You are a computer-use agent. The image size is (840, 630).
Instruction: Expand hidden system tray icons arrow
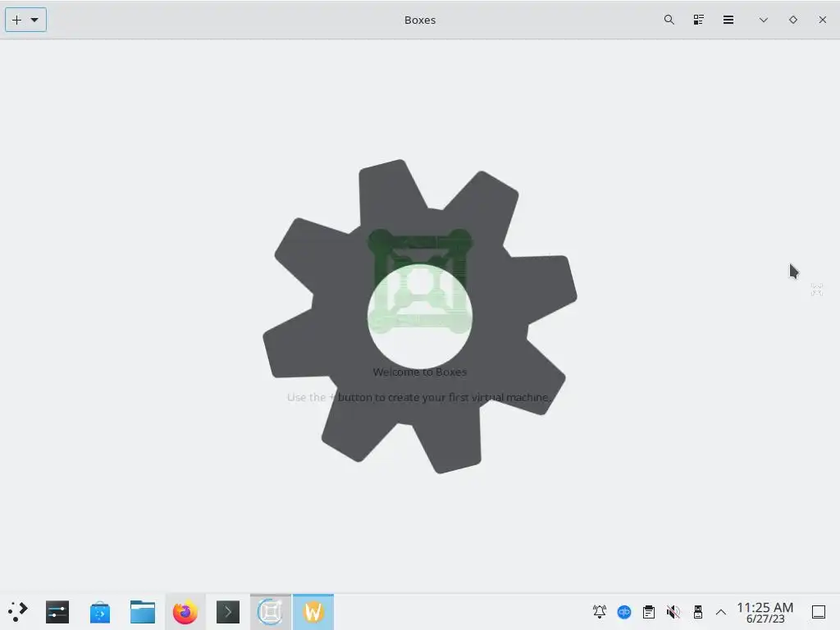tap(721, 612)
